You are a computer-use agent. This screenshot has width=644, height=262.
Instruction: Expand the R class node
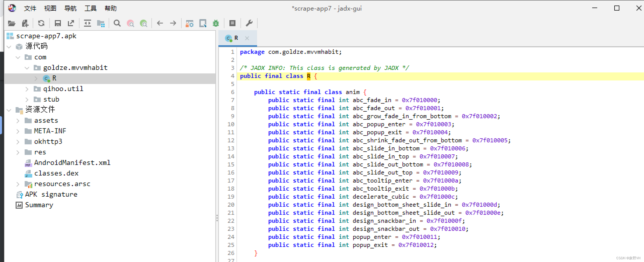[36, 78]
